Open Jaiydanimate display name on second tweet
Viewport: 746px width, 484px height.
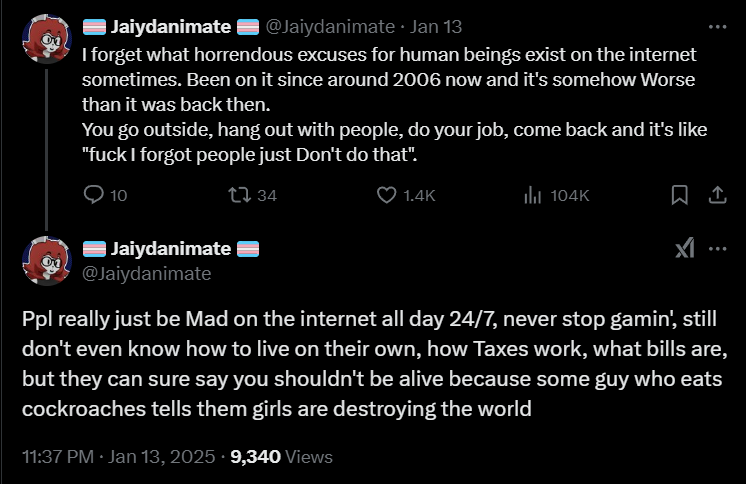pyautogui.click(x=171, y=249)
